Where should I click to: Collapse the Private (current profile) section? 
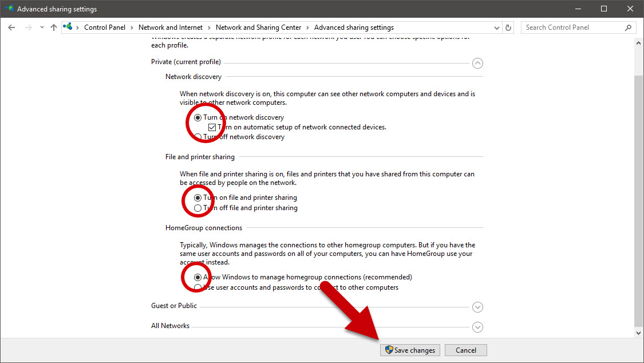[477, 63]
